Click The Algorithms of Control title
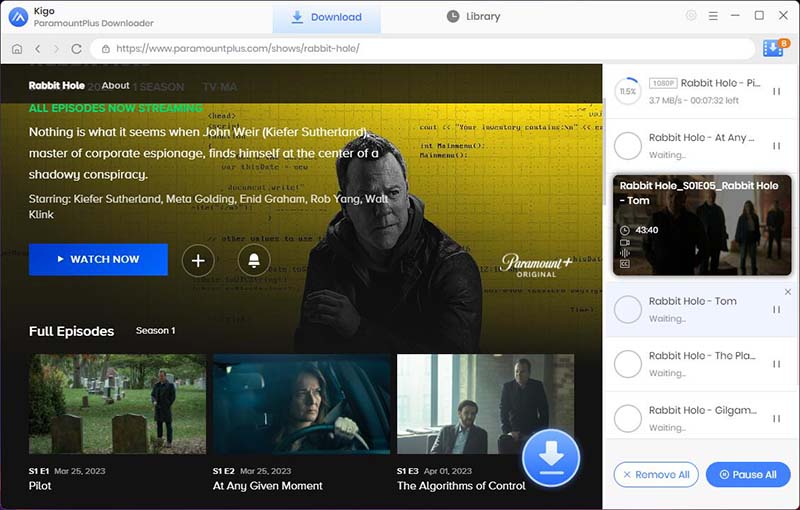 461,486
